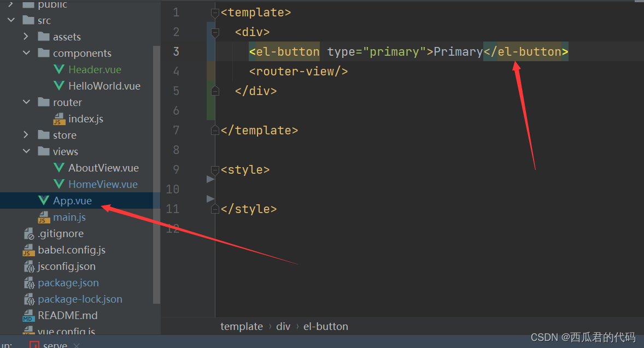This screenshot has width=644, height=348.
Task: Click the router-view tag on line 4
Action: click(x=298, y=72)
